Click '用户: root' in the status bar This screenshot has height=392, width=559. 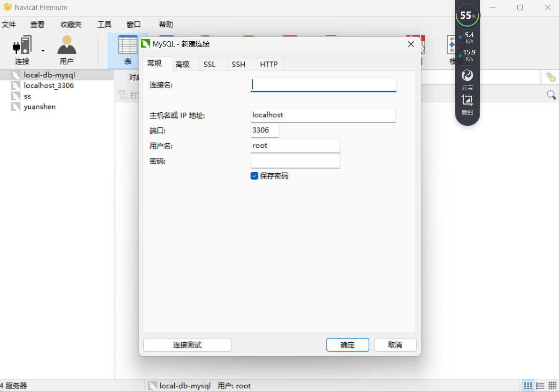[234, 385]
